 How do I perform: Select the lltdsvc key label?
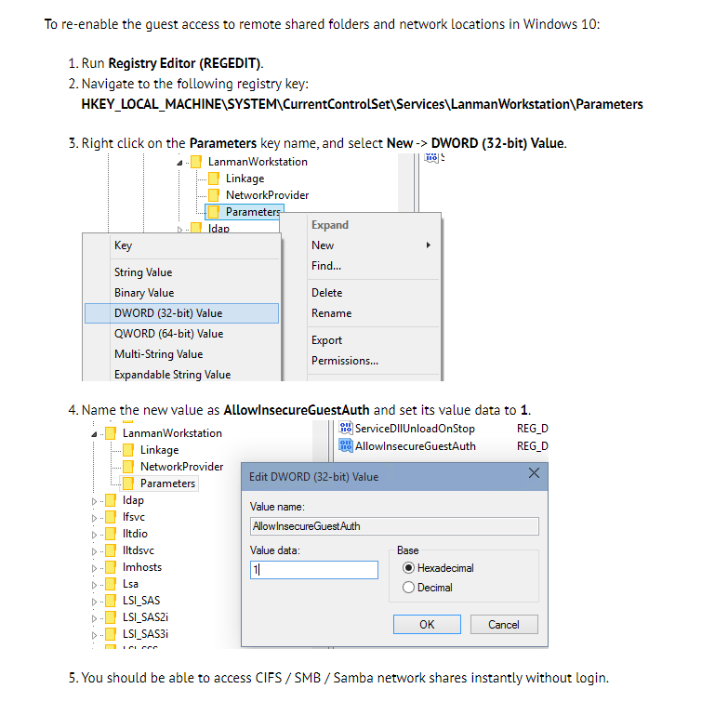(138, 550)
